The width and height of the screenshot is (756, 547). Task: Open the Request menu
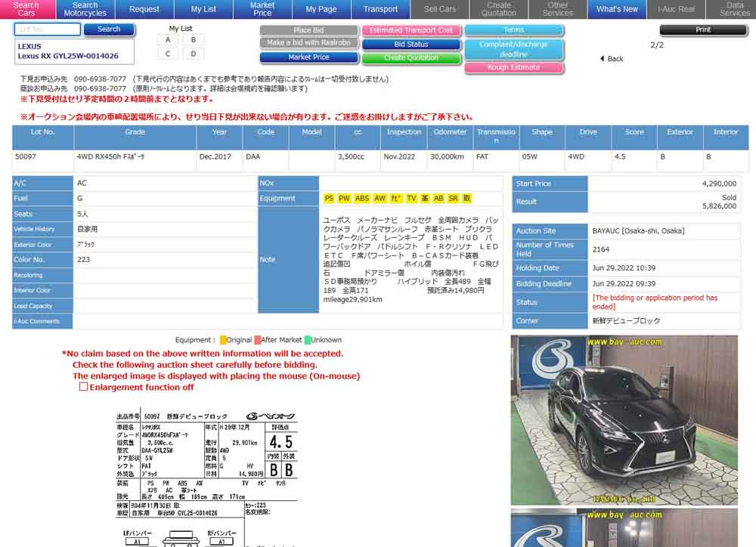144,9
